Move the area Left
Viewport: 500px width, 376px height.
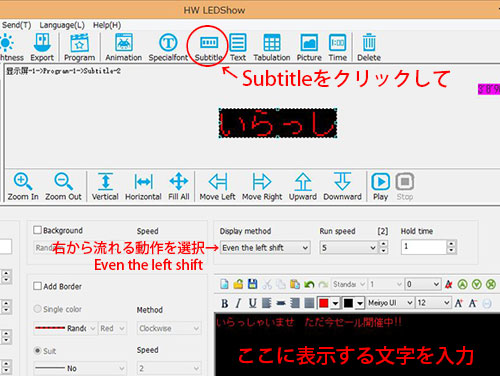[218, 186]
